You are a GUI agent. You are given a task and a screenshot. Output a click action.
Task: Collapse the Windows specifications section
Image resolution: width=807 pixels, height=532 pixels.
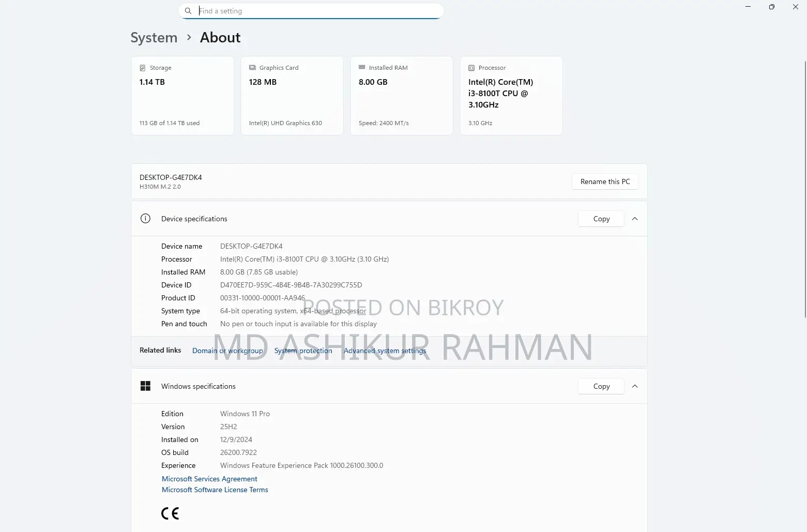635,386
